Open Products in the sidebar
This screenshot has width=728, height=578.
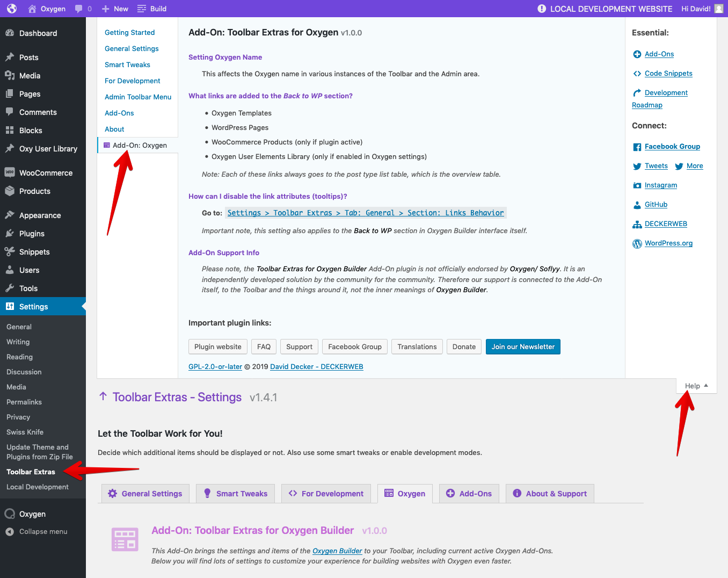click(43, 191)
